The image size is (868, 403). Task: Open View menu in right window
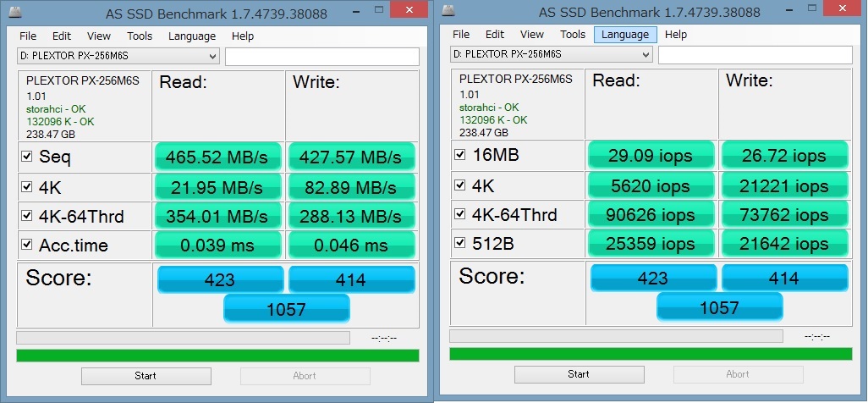[531, 35]
